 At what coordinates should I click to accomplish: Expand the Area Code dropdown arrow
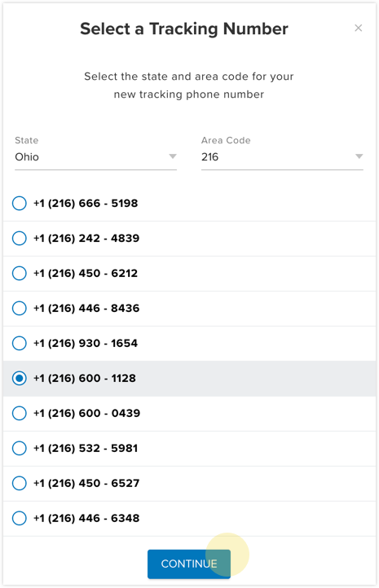pos(359,156)
